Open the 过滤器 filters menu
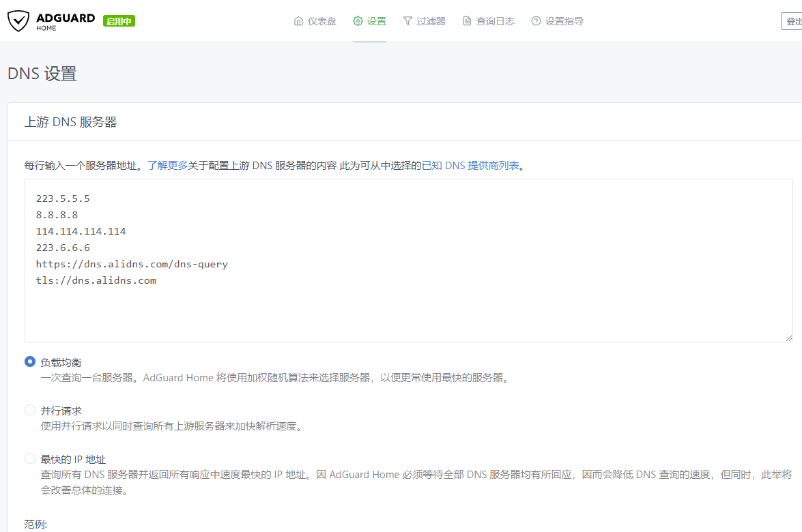802x532 pixels. [x=424, y=21]
